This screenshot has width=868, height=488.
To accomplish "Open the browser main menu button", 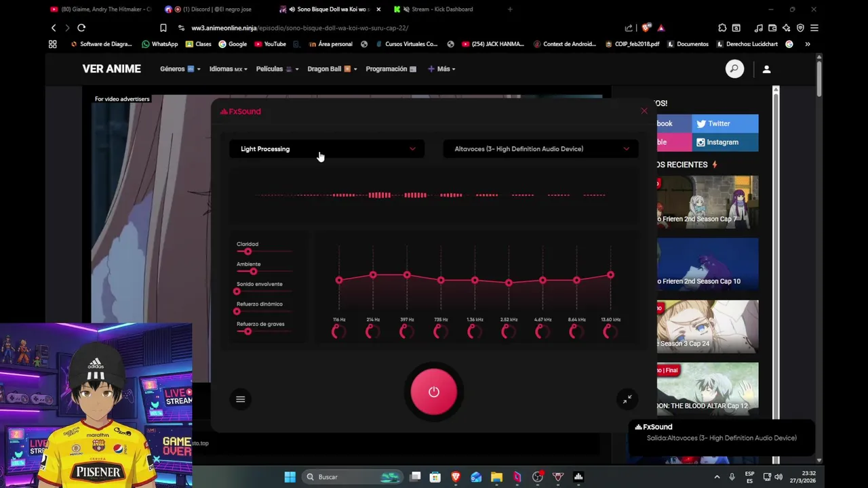I will pyautogui.click(x=814, y=28).
